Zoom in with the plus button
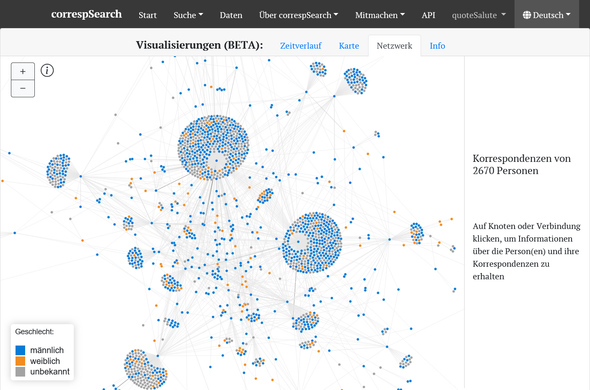 (23, 71)
